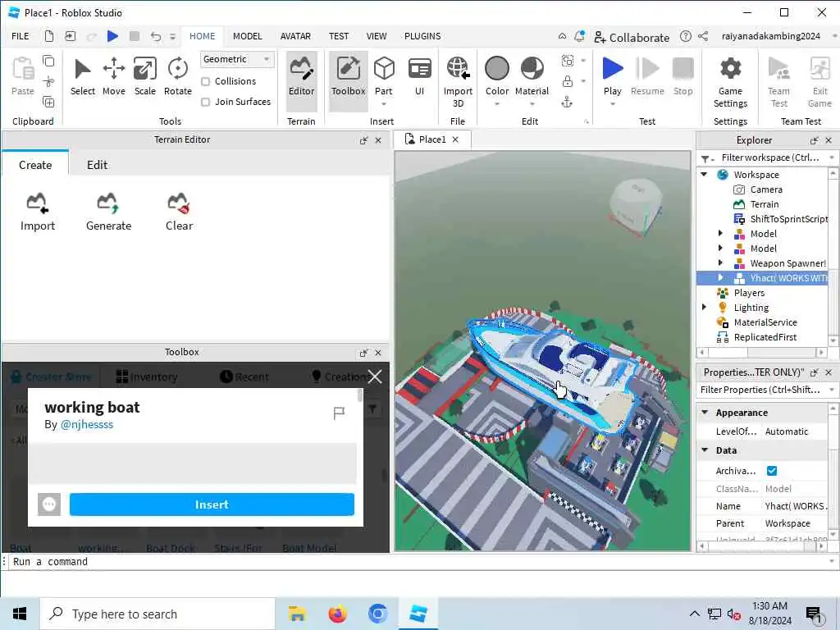Click the Anchor tool icon
This screenshot has width=840, height=630.
point(567,103)
